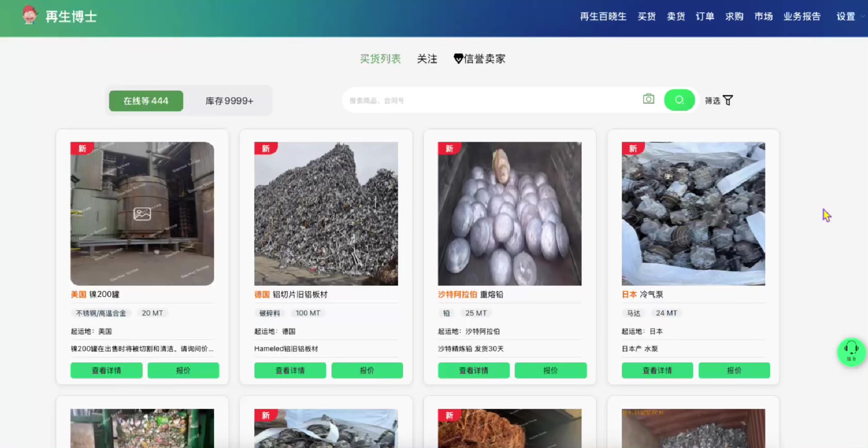
Task: View details for 冷气泵 listing
Action: click(657, 370)
